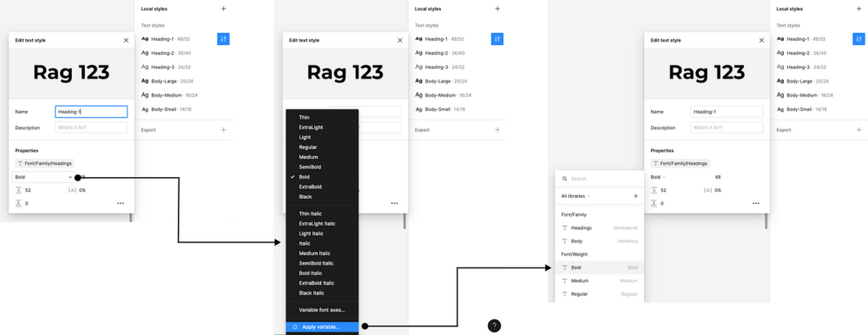Click the paragraph spacing icon in left dialog
The image size is (868, 335).
(18, 203)
